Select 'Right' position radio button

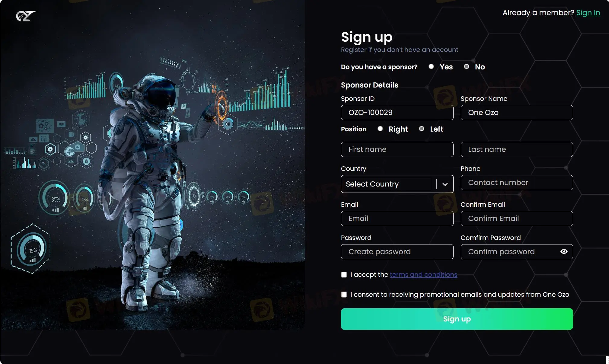pyautogui.click(x=380, y=129)
